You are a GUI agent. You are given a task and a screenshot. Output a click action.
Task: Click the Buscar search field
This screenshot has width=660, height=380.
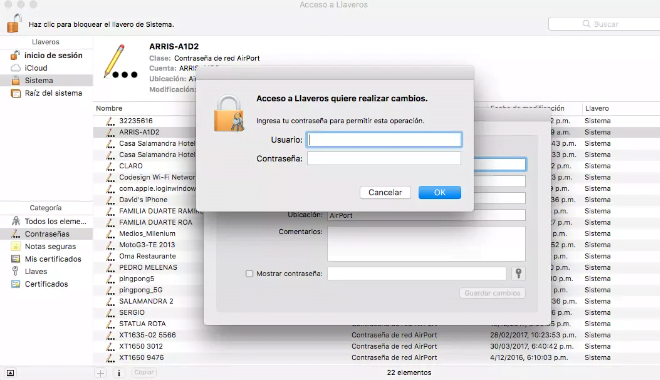[x=604, y=24]
